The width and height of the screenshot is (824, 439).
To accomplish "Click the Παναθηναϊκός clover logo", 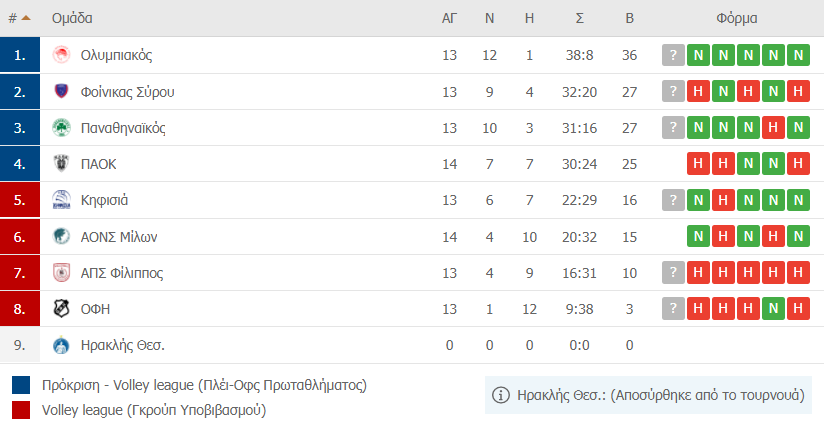I will click(x=61, y=128).
